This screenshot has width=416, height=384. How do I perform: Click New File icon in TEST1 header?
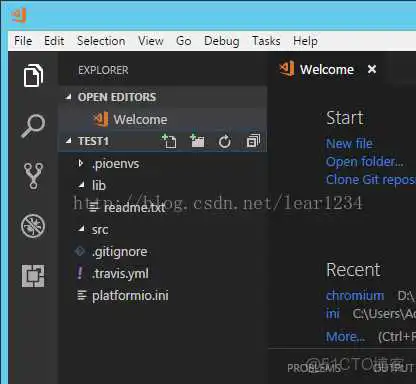tap(169, 141)
